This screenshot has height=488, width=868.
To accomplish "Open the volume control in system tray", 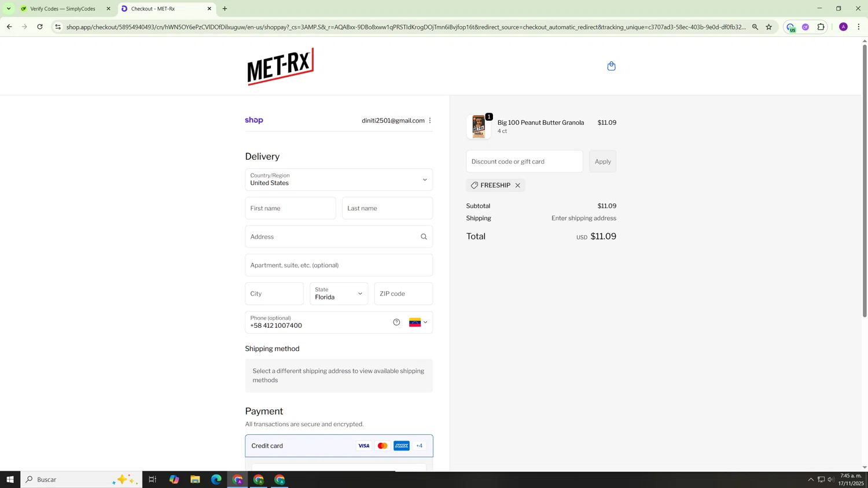I will 831,479.
